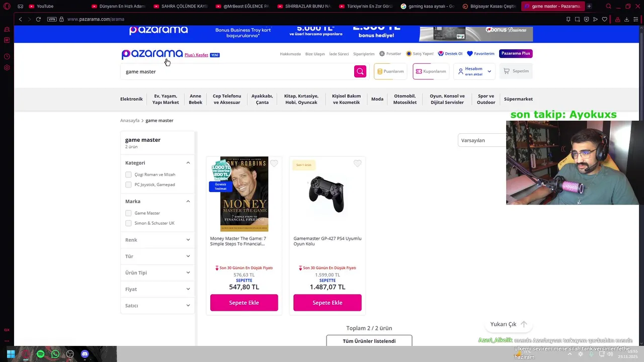Expand the Tür filter section
The width and height of the screenshot is (644, 362).
click(x=157, y=256)
